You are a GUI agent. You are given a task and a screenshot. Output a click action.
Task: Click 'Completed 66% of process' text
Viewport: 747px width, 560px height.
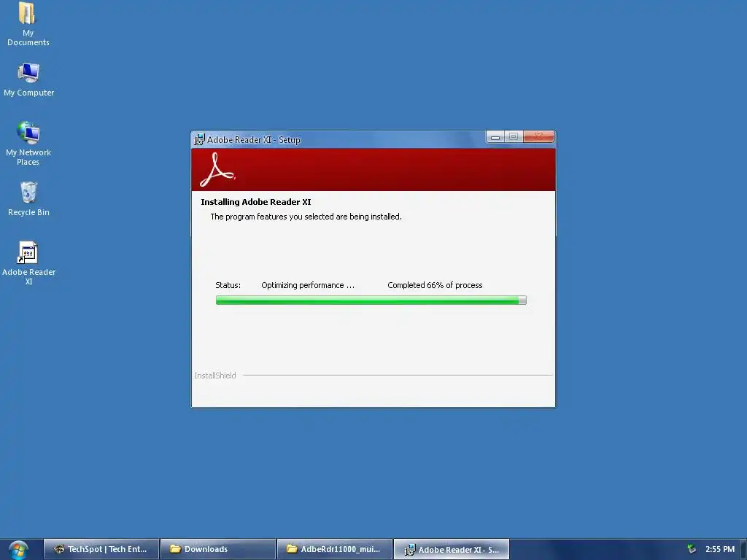(435, 285)
